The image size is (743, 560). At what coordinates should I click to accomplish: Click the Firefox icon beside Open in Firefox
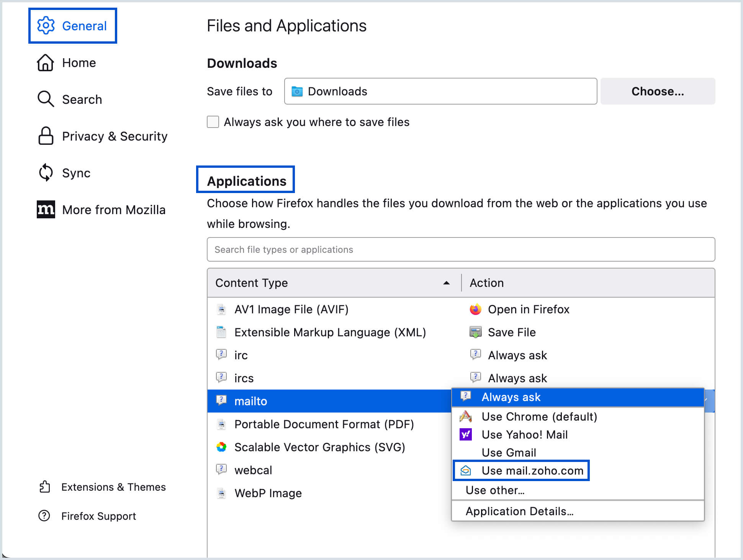[475, 309]
